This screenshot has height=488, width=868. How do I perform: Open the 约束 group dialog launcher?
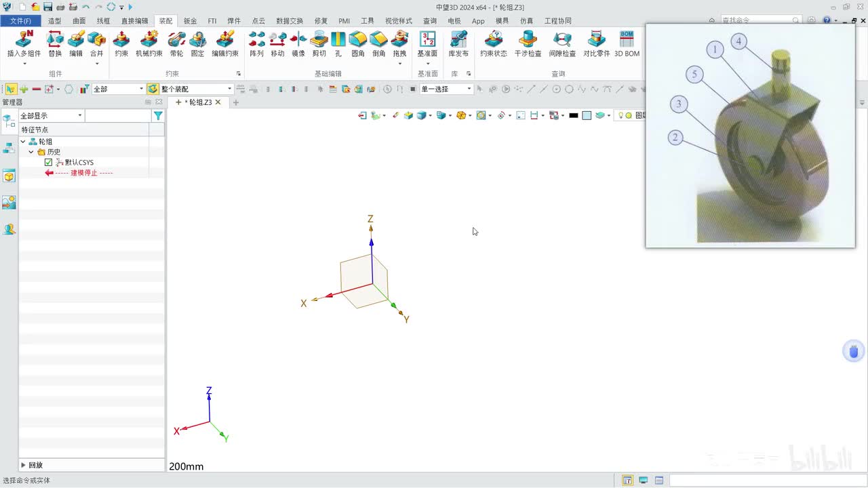tap(239, 74)
